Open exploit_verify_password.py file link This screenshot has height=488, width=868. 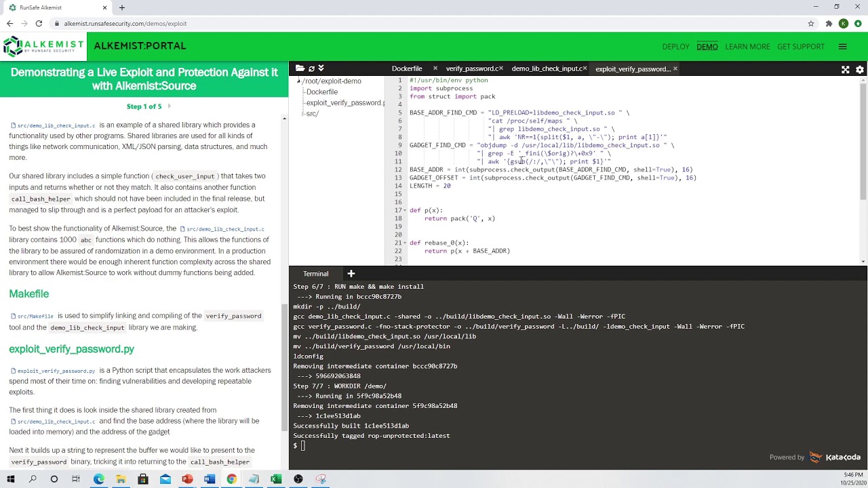[53, 371]
